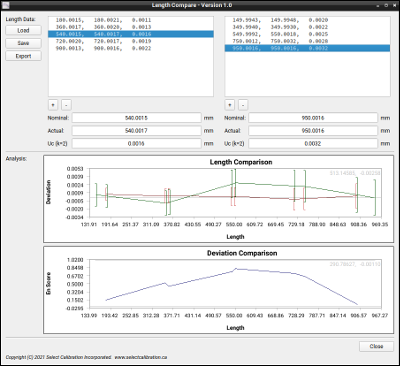
Task: Click the Save button
Action: tap(23, 43)
